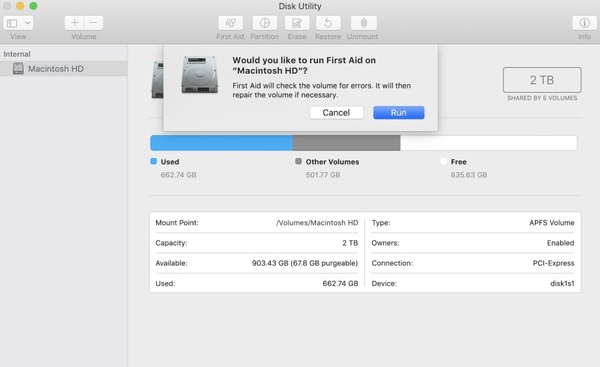The image size is (600, 367).
Task: Add a volume with the plus button
Action: pyautogui.click(x=75, y=23)
